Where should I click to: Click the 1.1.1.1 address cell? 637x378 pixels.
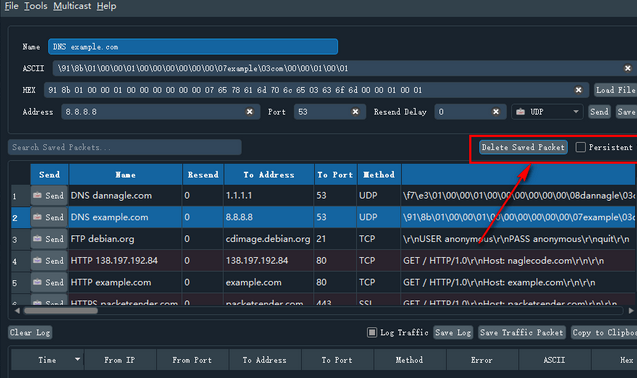point(269,196)
